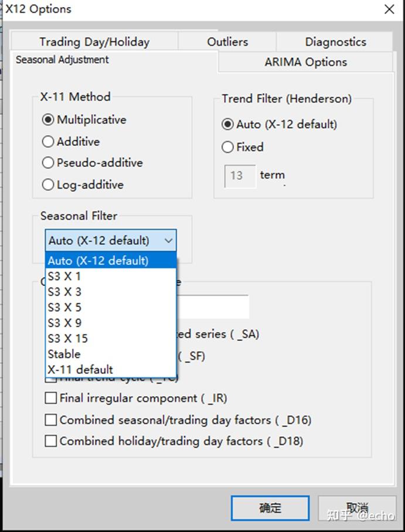Open the ARIMA Options tab
405x532 pixels.
305,62
